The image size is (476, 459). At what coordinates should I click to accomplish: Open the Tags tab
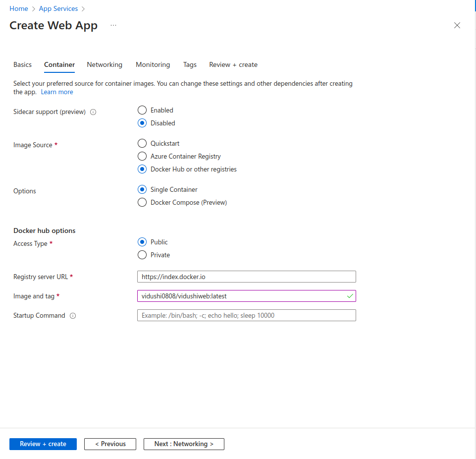(x=190, y=64)
